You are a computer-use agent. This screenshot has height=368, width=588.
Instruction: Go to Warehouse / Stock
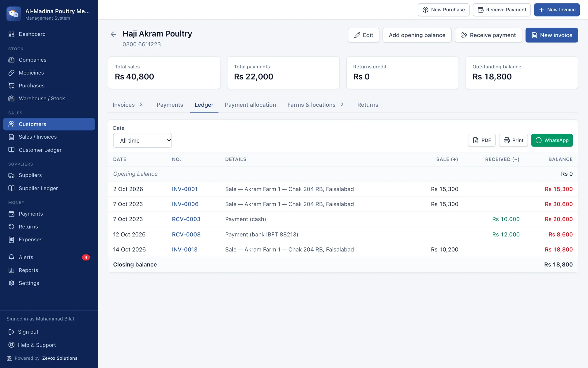[49, 98]
